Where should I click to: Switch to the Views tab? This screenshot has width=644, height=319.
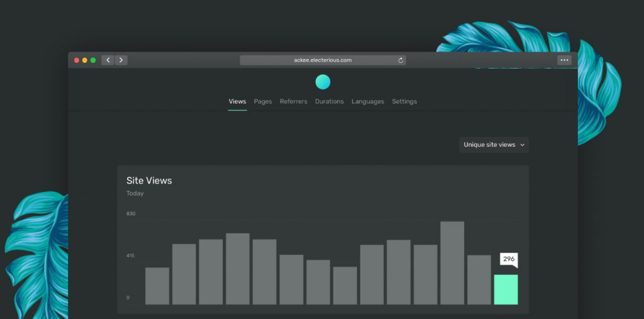click(x=237, y=101)
